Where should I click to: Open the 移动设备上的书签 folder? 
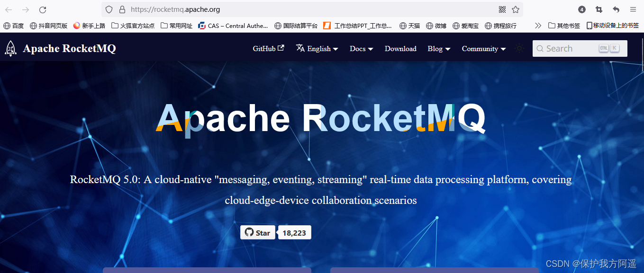pyautogui.click(x=613, y=26)
